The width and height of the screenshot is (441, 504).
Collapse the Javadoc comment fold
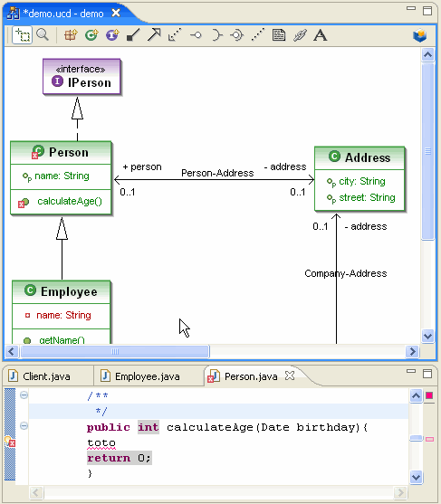pos(24,395)
